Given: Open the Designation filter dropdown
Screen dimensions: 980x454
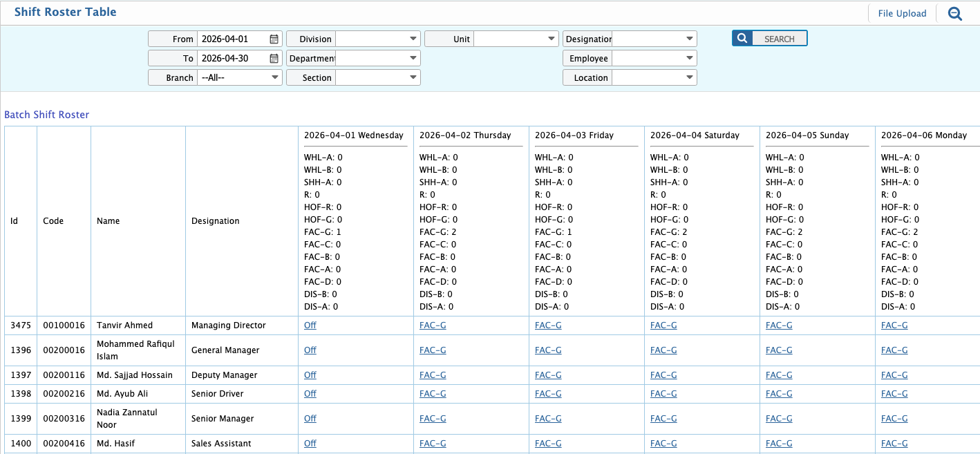Looking at the screenshot, I should (x=689, y=39).
